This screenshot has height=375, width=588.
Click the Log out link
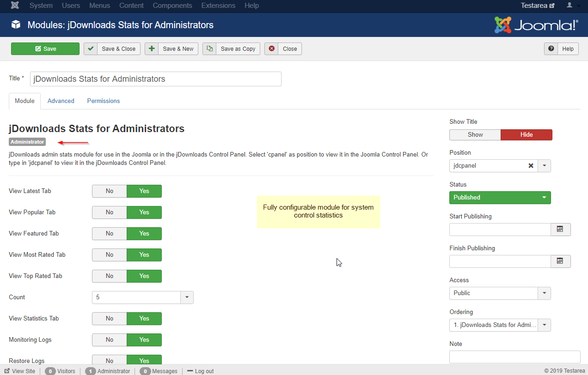pos(200,371)
